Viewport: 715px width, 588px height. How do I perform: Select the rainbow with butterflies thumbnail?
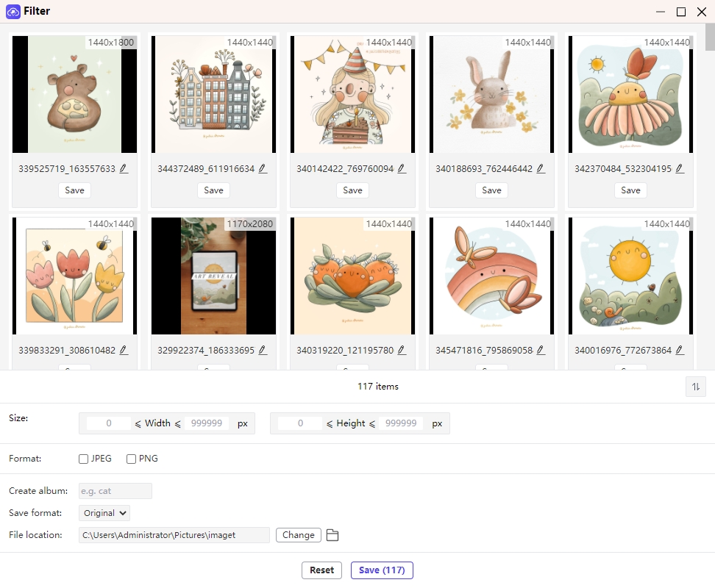point(491,276)
